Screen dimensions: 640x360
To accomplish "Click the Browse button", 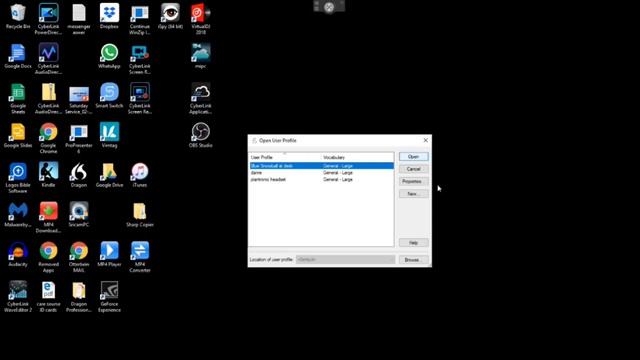I will tap(413, 260).
